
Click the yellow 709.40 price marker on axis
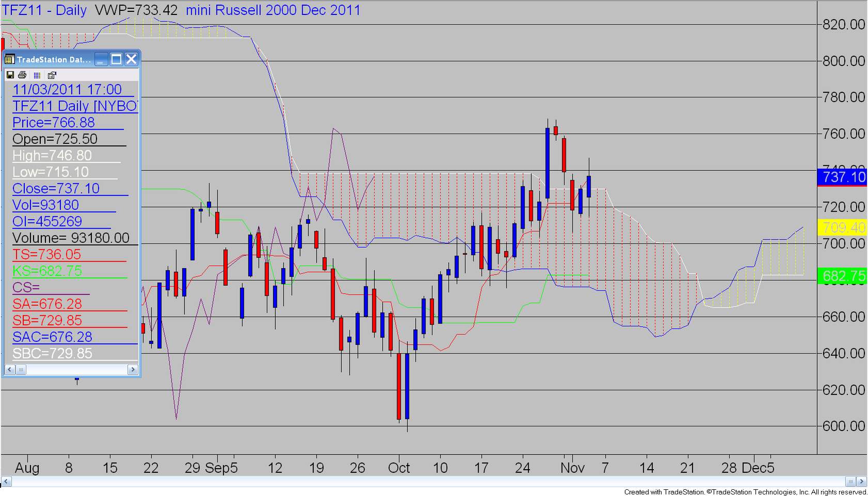pos(843,227)
